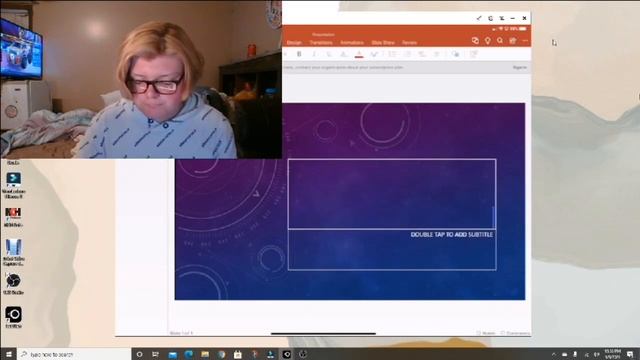
Task: Click the icon right of the search magnifier
Action: [x=513, y=40]
